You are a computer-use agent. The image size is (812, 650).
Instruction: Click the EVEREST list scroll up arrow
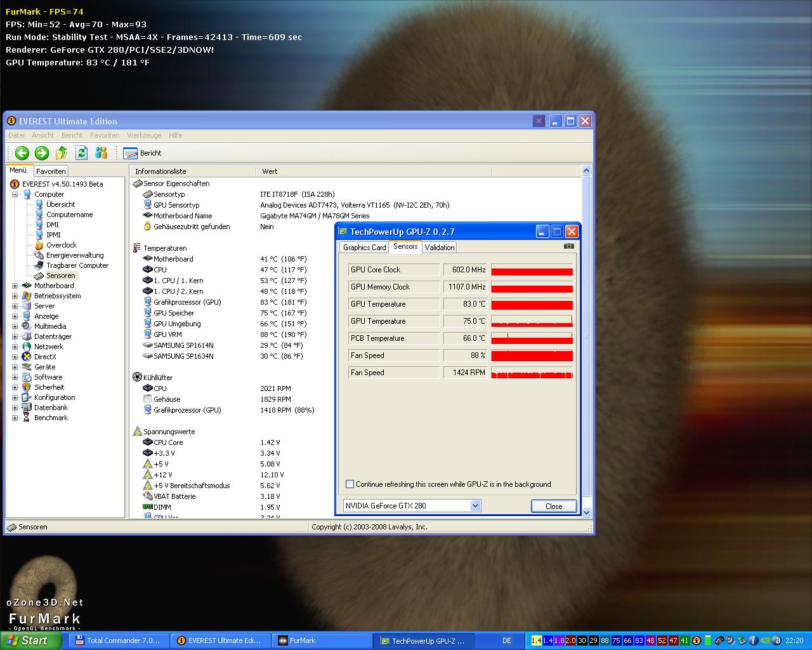[x=586, y=171]
